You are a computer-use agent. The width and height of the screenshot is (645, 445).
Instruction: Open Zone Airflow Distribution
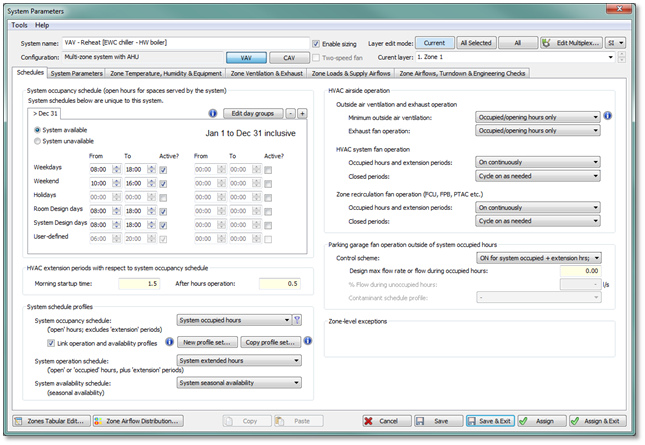point(137,422)
